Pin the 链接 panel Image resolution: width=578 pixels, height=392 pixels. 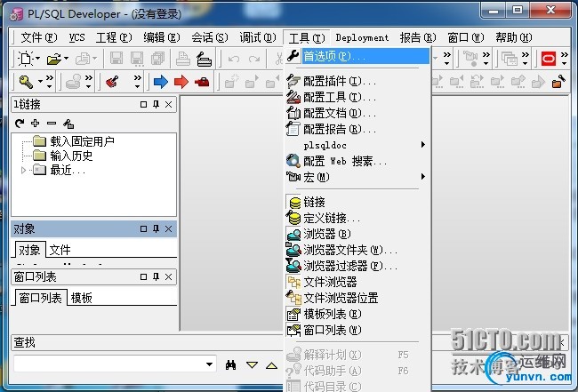(x=156, y=105)
